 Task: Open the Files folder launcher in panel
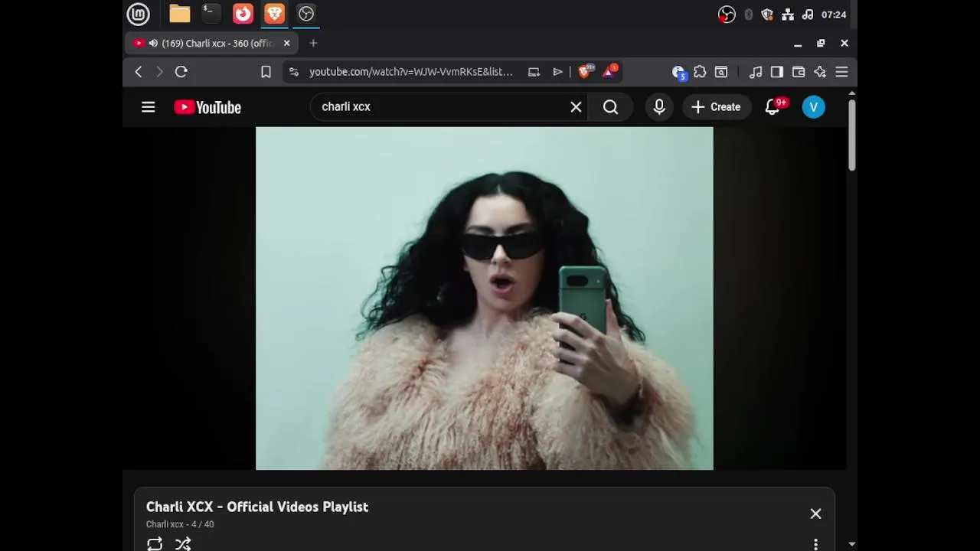(180, 14)
